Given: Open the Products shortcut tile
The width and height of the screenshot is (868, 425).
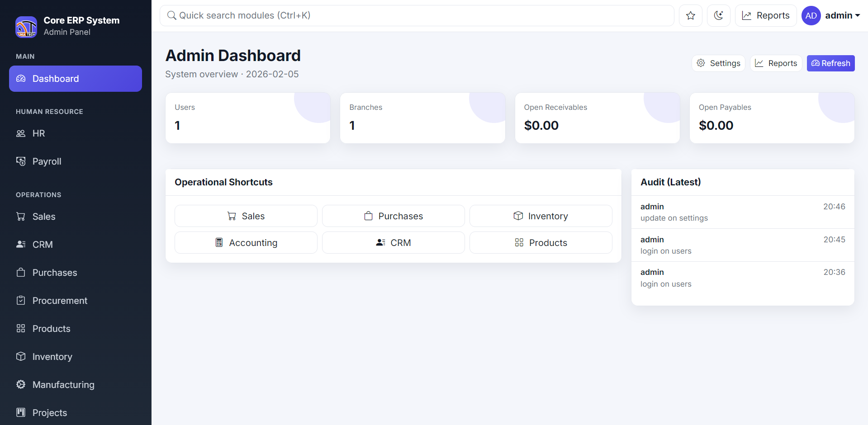Looking at the screenshot, I should [x=541, y=242].
